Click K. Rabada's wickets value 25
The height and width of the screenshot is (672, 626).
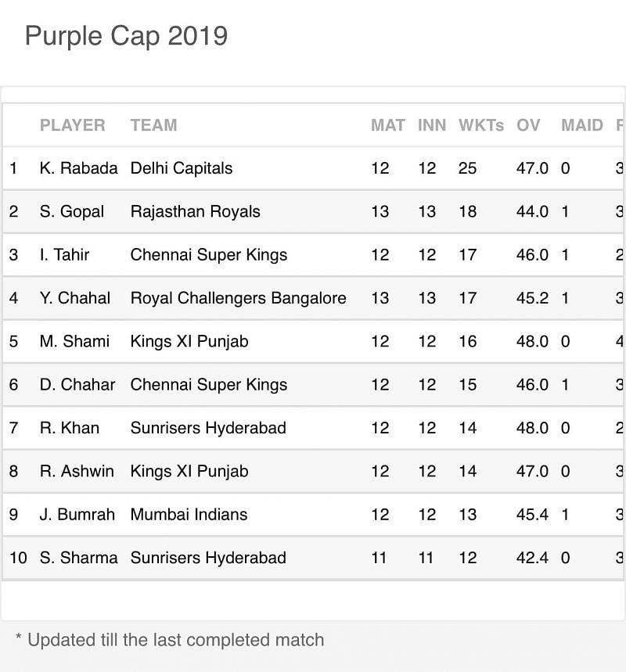tap(467, 168)
